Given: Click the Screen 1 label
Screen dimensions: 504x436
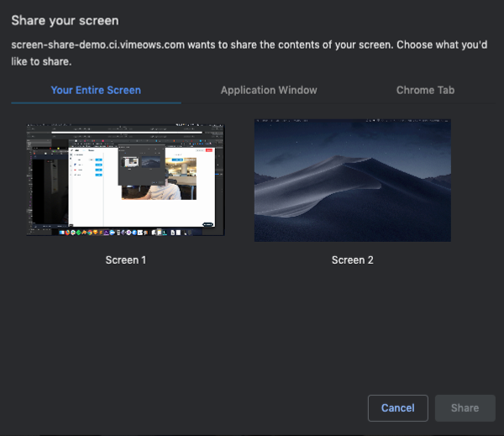Looking at the screenshot, I should click(126, 260).
